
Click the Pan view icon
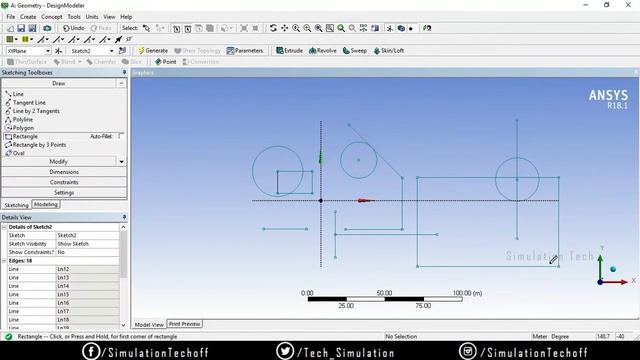pos(284,28)
